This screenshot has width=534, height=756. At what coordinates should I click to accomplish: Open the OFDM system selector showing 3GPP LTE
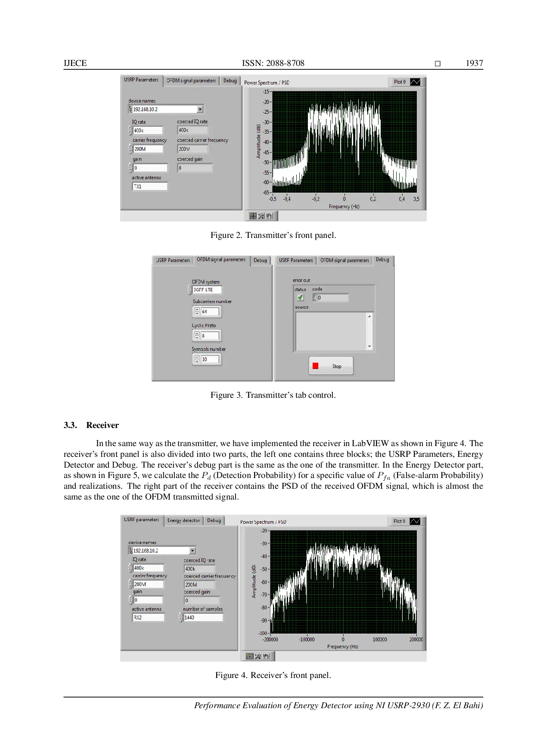(x=190, y=290)
